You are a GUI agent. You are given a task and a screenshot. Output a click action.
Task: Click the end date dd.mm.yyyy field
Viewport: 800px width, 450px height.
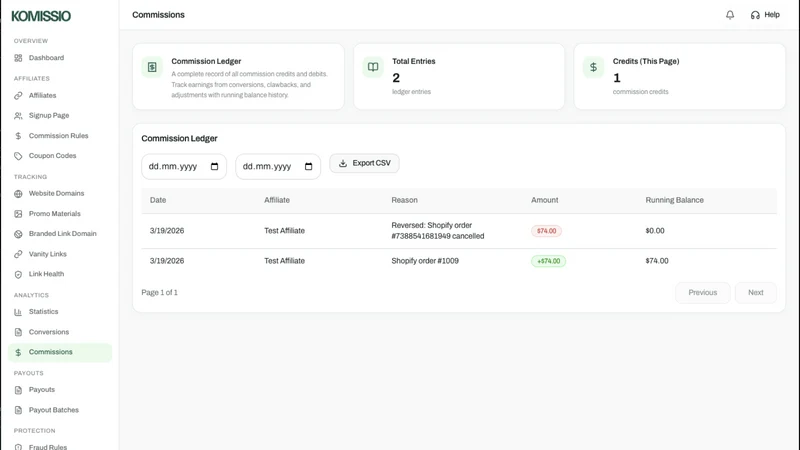(x=278, y=166)
